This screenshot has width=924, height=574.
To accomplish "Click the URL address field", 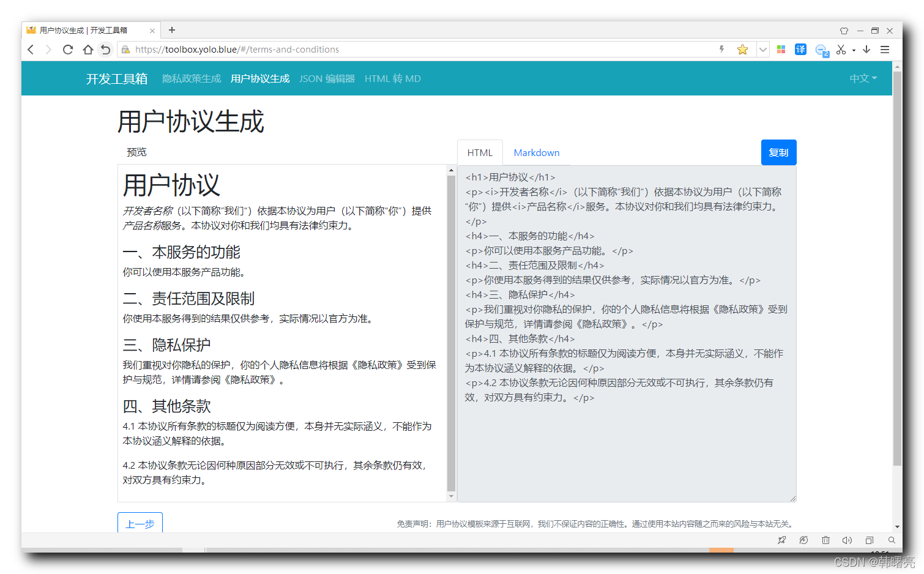I will 422,50.
